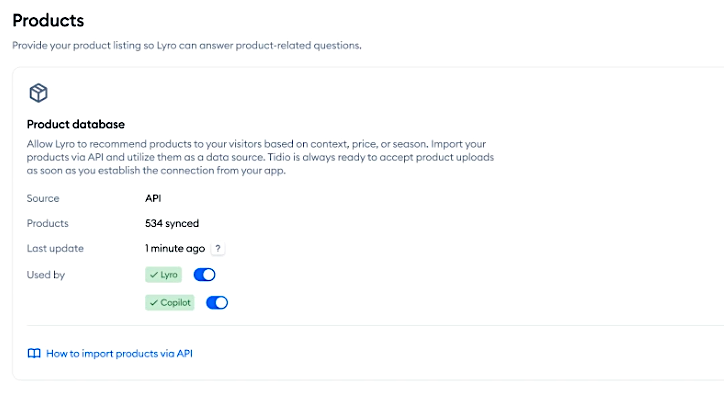This screenshot has height=401, width=724.
Task: Disable the Copilot toggle switch
Action: (x=217, y=303)
